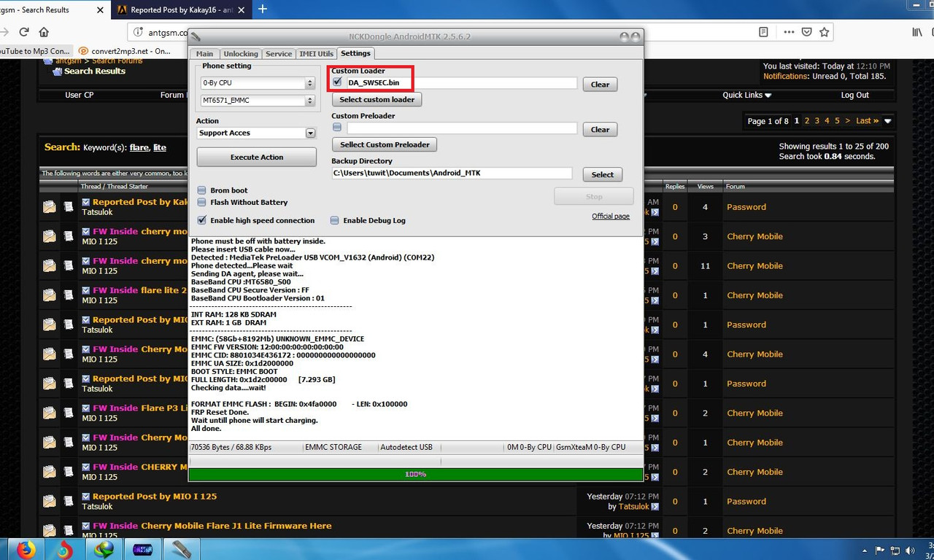Open the Quick Links forum dropdown
Viewport: 934px width, 560px height.
tap(747, 95)
